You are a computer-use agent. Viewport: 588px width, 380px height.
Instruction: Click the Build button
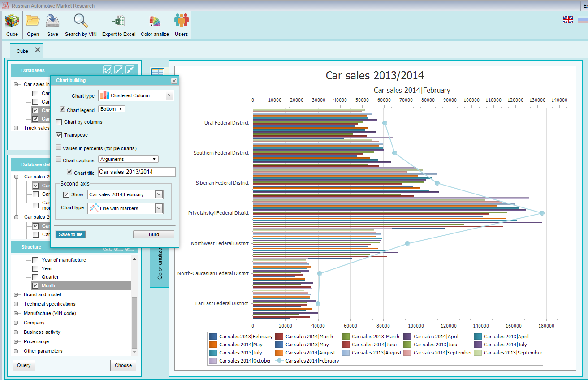[x=154, y=234]
